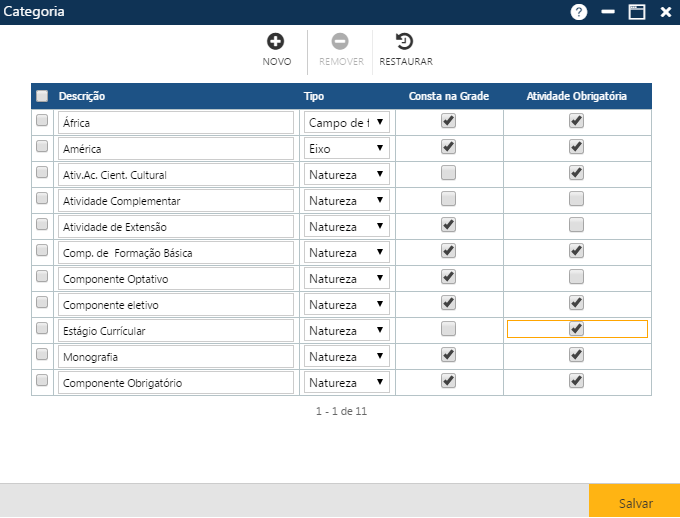Screen dimensions: 680x518
Task: Open the help question mark icon
Action: (x=579, y=12)
